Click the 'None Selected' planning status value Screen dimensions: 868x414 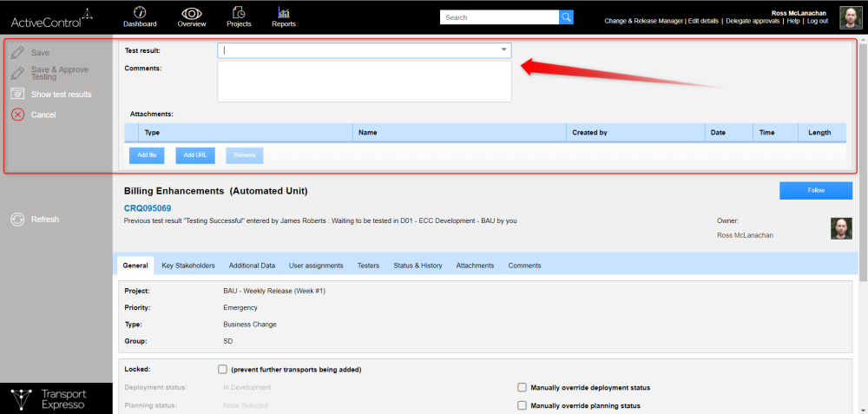[x=246, y=405]
